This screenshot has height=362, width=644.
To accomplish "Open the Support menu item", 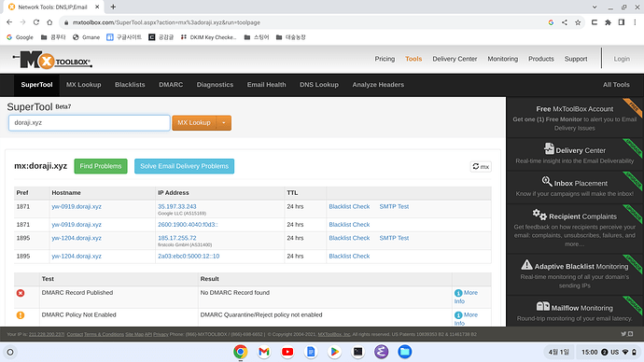I will (x=576, y=59).
